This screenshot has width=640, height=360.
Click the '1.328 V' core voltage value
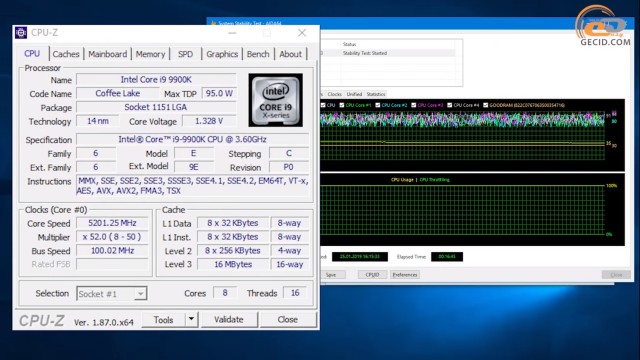(209, 121)
